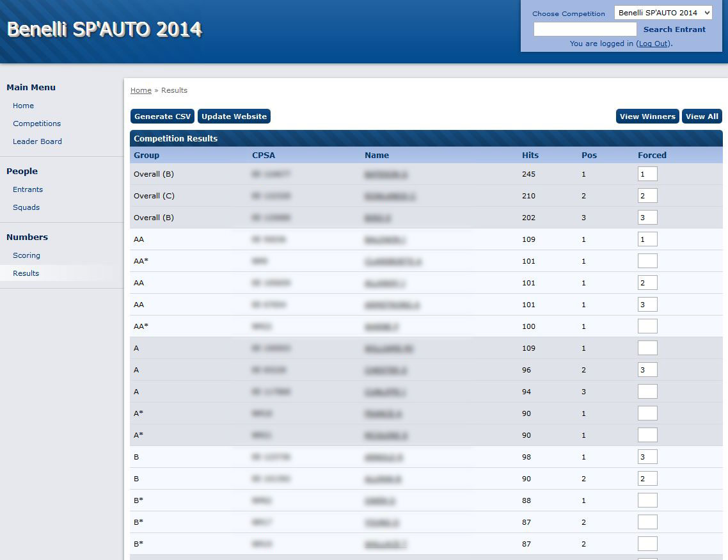The width and height of the screenshot is (728, 560).
Task: Click the CPSA column header
Action: pyautogui.click(x=264, y=155)
